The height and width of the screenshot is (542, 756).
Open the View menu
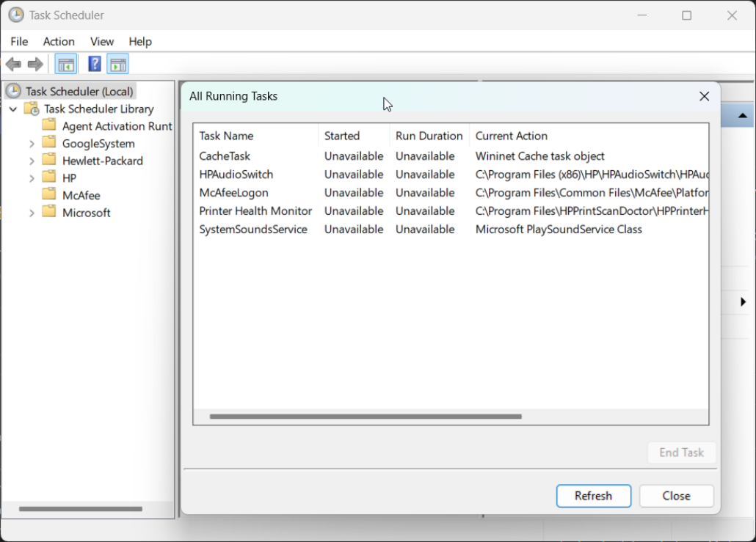coord(102,42)
